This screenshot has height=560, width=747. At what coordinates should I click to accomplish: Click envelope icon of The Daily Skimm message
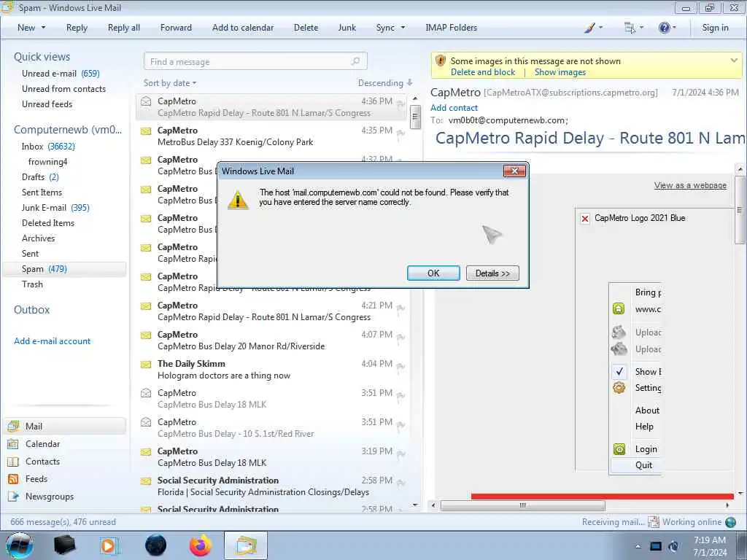(x=146, y=365)
